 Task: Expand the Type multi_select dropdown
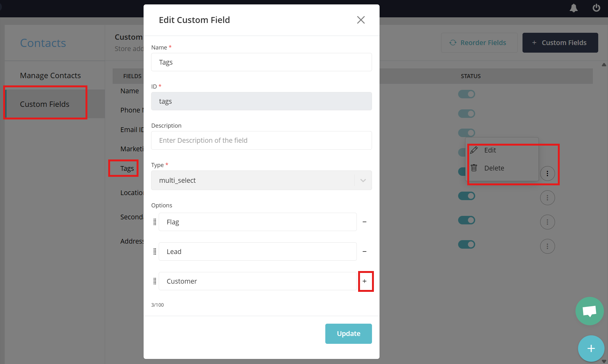pyautogui.click(x=363, y=180)
